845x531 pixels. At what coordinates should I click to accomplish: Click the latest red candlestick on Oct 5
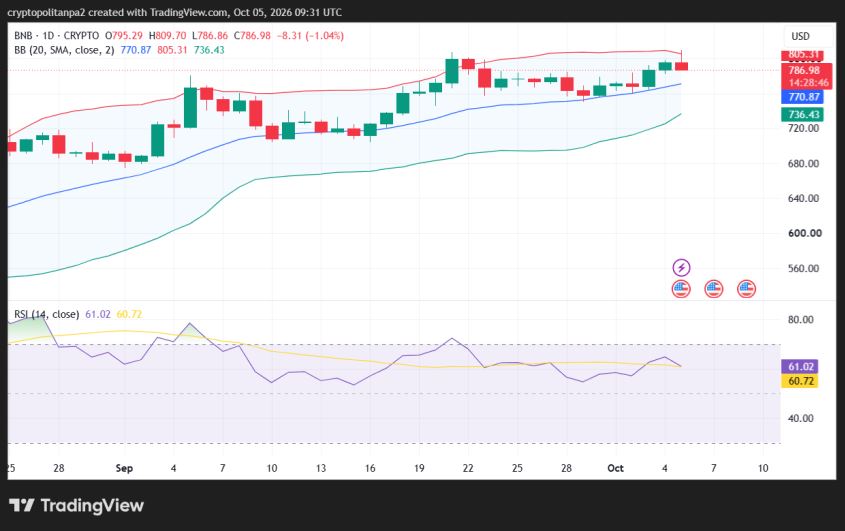point(682,66)
